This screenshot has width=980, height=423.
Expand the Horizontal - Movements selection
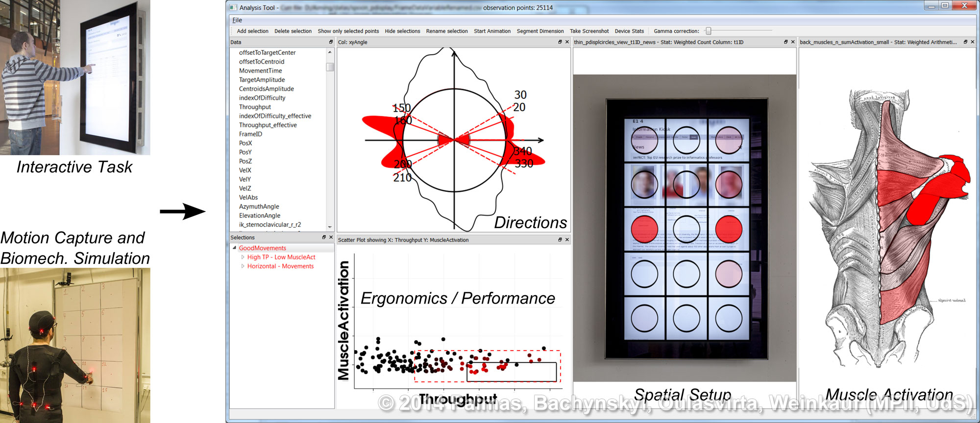click(x=243, y=266)
